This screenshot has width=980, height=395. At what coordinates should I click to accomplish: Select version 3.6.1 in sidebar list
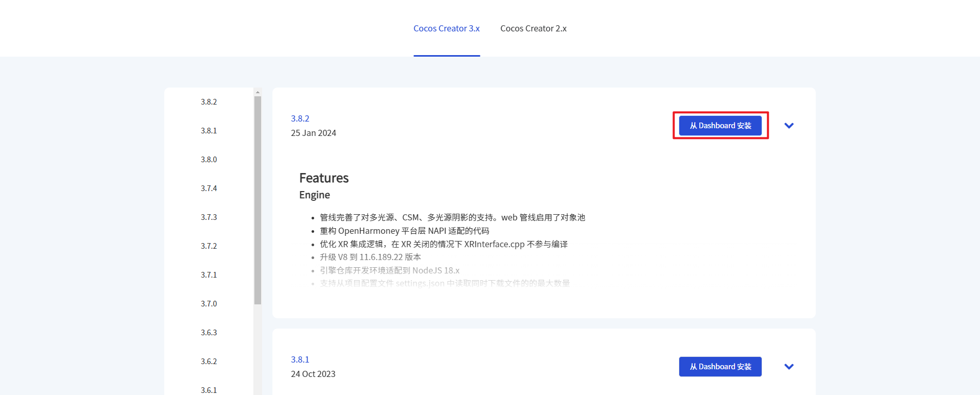pos(209,390)
